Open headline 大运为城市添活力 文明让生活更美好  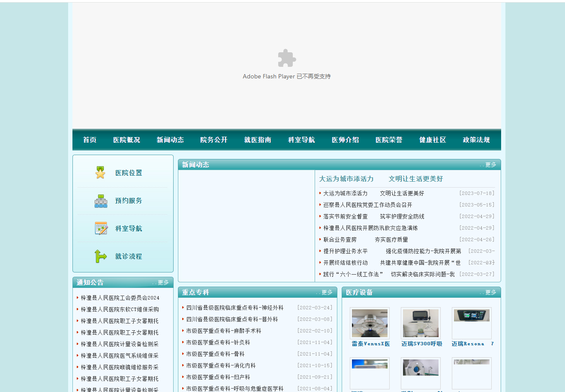(x=381, y=179)
